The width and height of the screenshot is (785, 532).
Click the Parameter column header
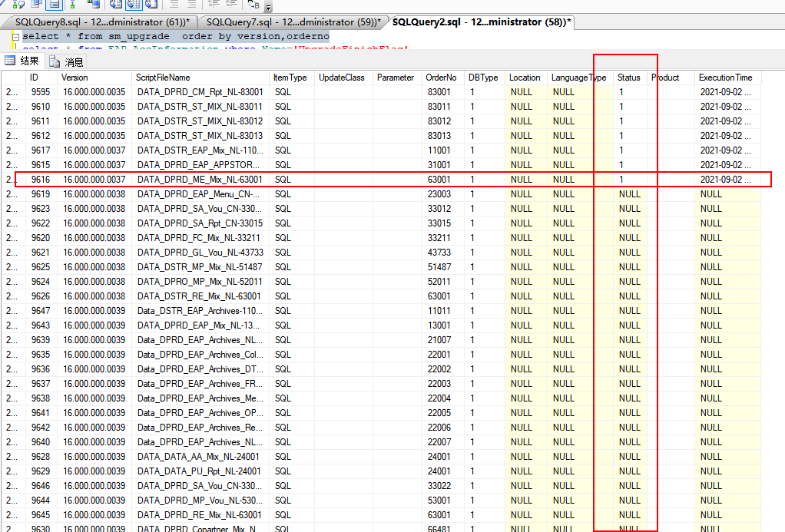398,78
